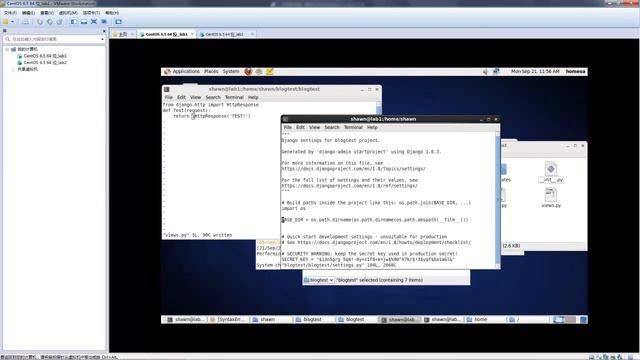The height and width of the screenshot is (360, 640).
Task: Open Help menu in views.py terminal window
Action: (253, 98)
